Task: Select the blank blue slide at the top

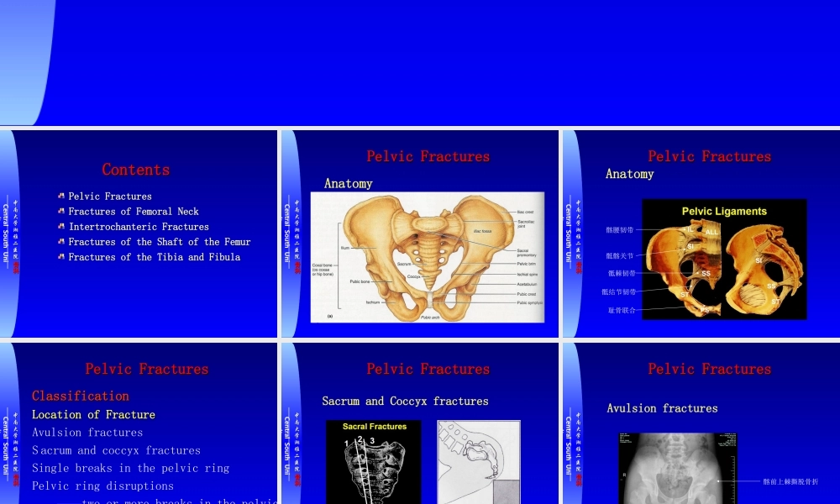Action: click(420, 63)
